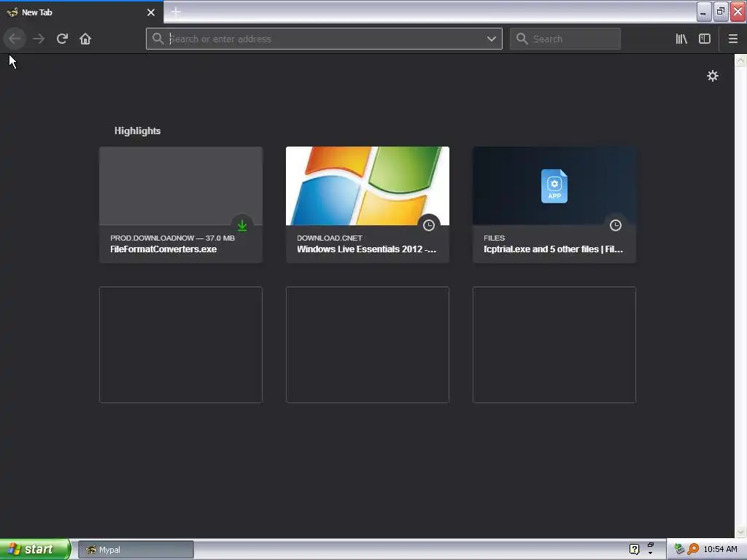
Task: Click the FileFormatConverters.exe title text
Action: click(x=163, y=249)
